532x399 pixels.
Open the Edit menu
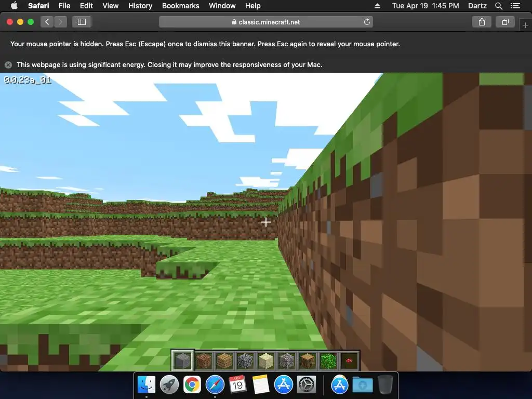click(87, 6)
